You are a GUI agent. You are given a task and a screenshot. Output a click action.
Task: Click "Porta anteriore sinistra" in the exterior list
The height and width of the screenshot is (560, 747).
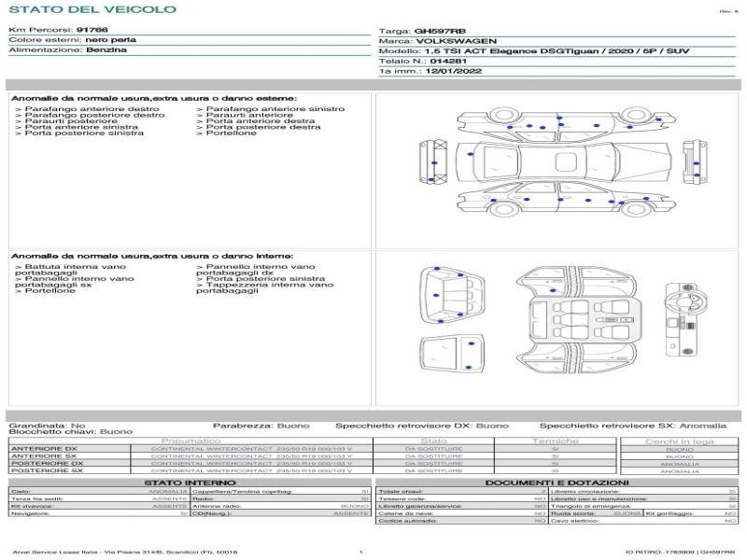(77, 127)
